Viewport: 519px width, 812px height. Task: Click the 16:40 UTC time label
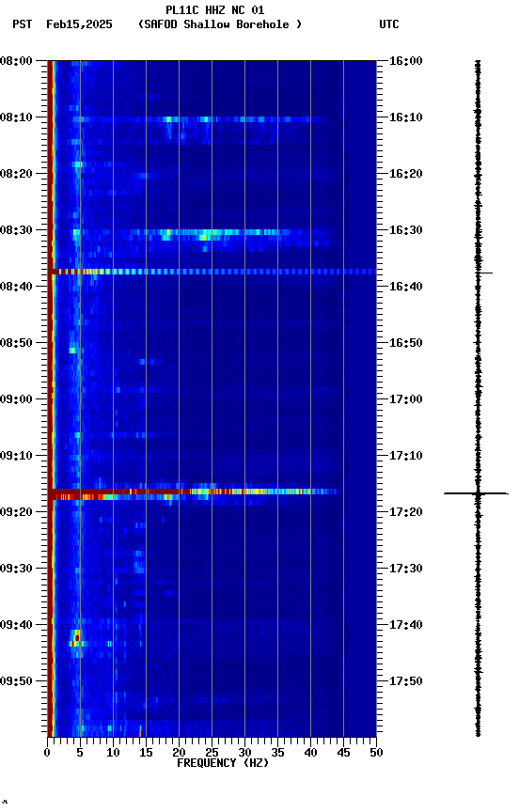click(405, 287)
